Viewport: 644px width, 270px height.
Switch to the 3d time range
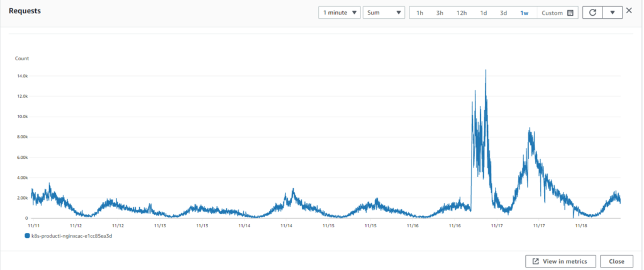[x=503, y=13]
